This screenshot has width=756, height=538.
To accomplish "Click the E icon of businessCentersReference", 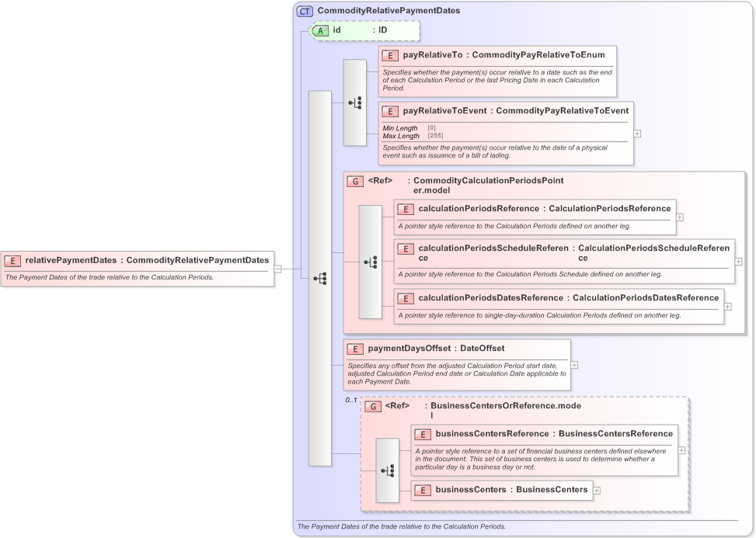I will [423, 435].
